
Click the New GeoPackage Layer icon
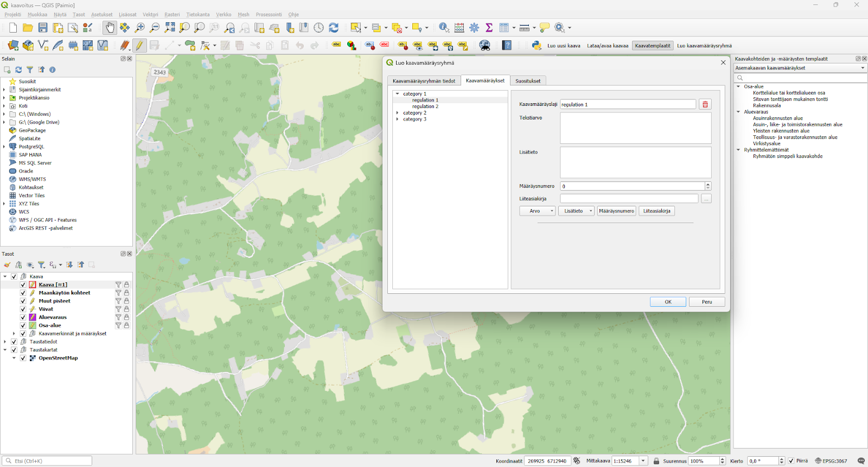[x=28, y=46]
